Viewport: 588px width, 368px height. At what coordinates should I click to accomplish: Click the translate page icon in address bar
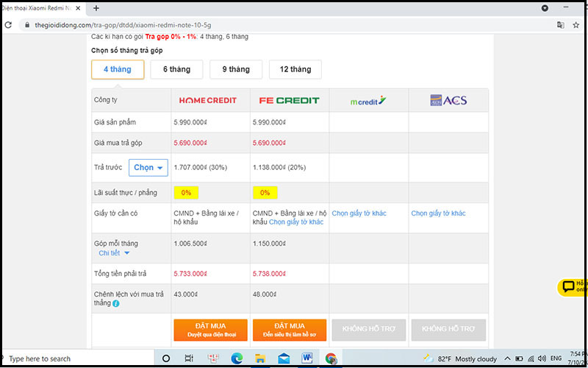pos(561,24)
